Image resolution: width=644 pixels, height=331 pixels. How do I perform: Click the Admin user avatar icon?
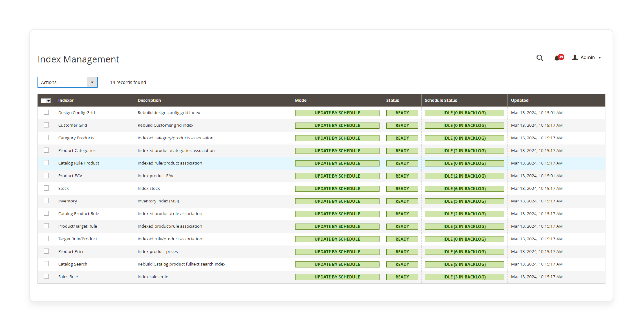(x=575, y=57)
